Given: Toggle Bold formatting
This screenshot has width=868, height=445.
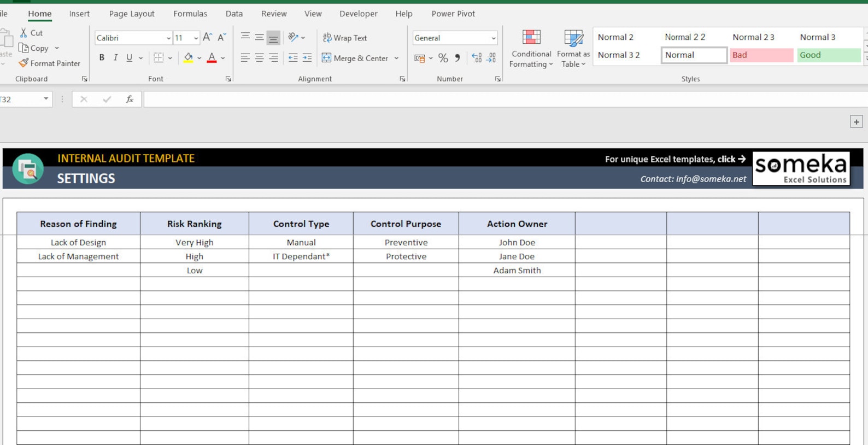Looking at the screenshot, I should (x=102, y=57).
